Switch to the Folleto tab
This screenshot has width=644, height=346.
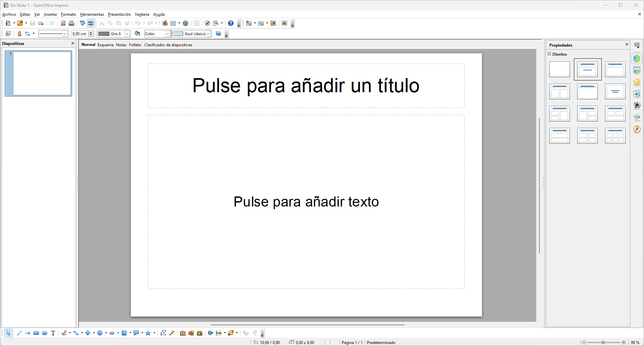point(135,45)
